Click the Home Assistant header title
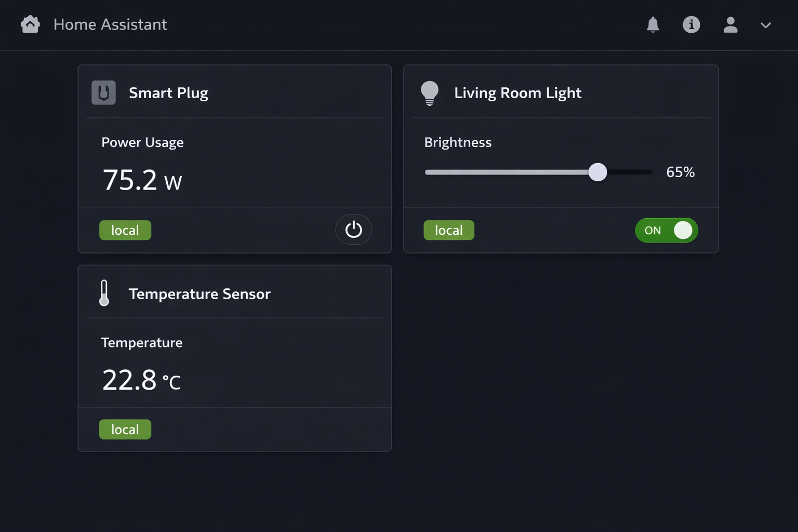This screenshot has width=798, height=532. click(x=110, y=24)
